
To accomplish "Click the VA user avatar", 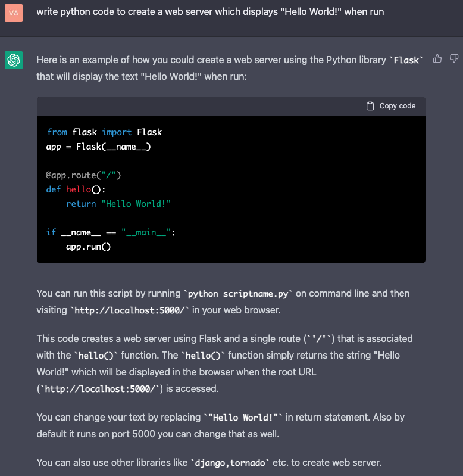I will (14, 13).
